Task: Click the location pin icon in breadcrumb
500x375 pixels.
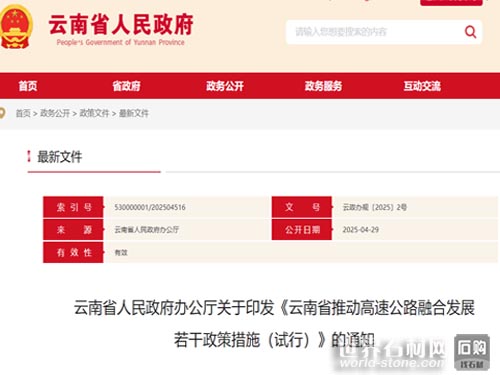Action: click(x=2, y=113)
